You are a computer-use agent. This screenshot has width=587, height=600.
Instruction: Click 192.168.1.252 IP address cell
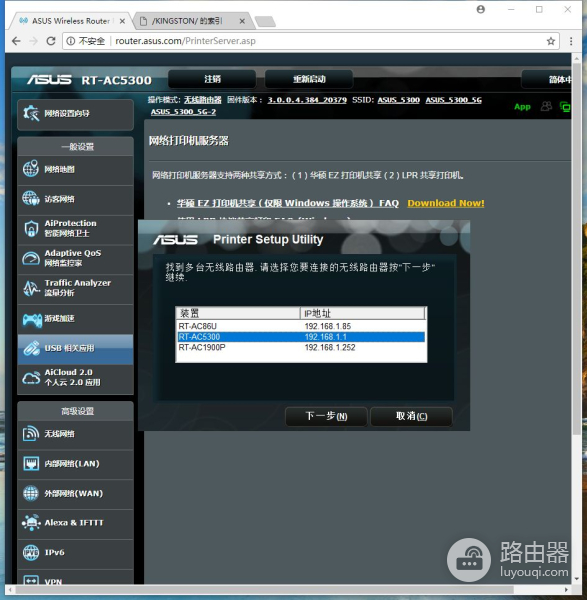click(x=330, y=347)
